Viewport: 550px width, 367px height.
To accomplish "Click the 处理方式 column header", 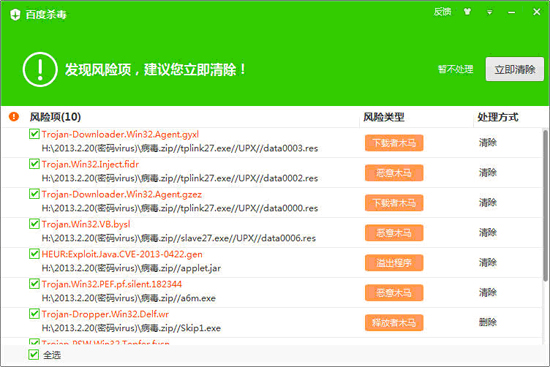I will tap(498, 117).
